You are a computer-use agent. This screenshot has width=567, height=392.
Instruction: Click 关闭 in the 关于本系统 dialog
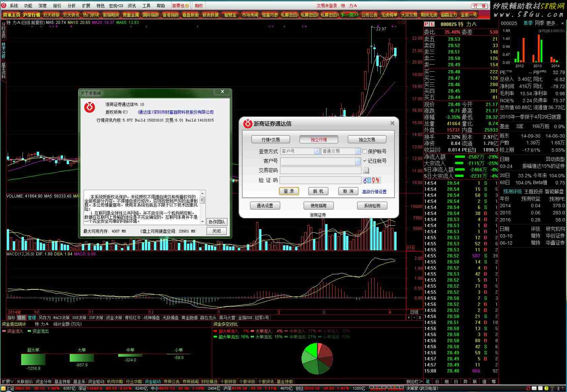(x=217, y=231)
